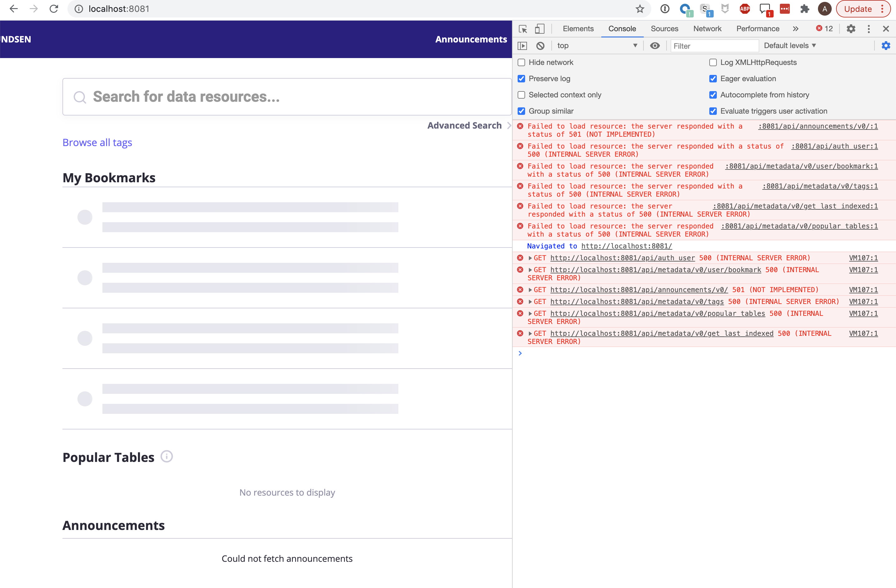This screenshot has height=588, width=896.
Task: Open the Default levels dropdown
Action: coord(790,46)
